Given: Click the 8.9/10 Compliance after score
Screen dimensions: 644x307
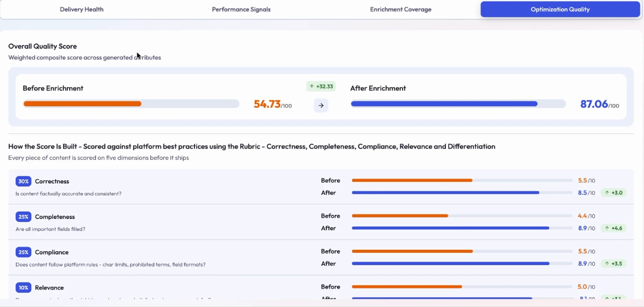Looking at the screenshot, I should click(586, 264).
